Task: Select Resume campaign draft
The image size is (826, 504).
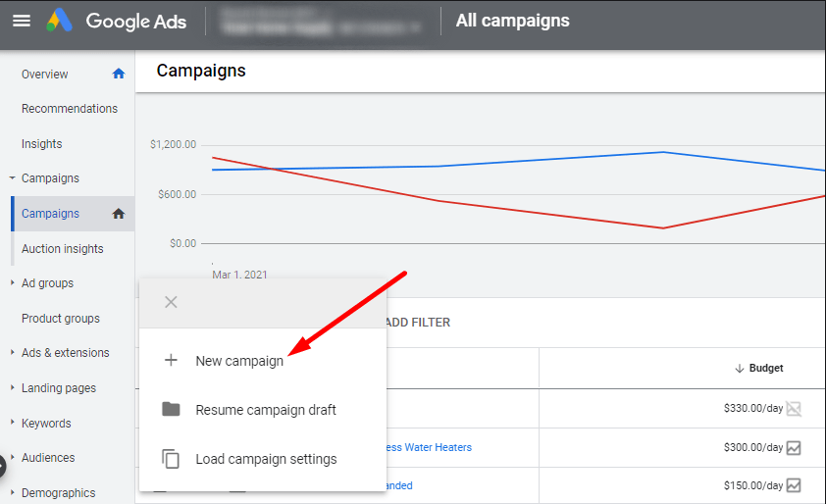Action: pyautogui.click(x=266, y=410)
